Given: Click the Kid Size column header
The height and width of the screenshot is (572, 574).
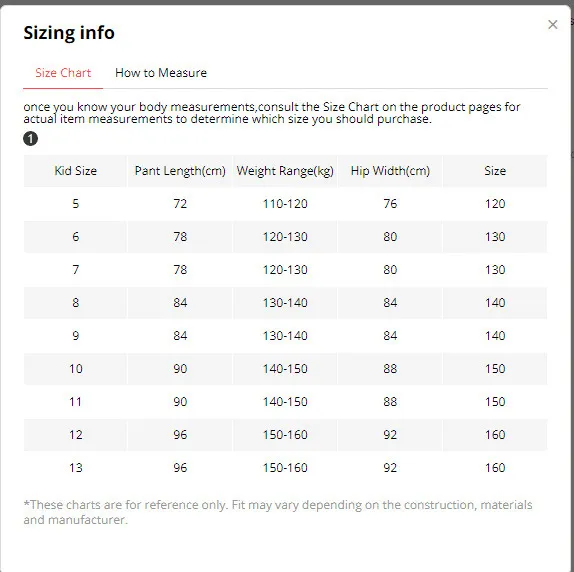Looking at the screenshot, I should tap(75, 171).
